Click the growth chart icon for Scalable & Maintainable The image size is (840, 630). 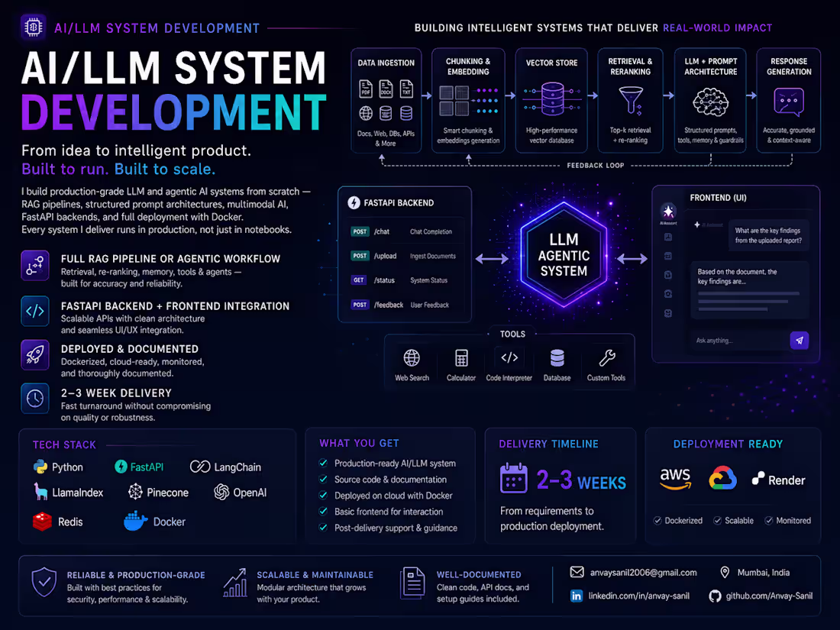pyautogui.click(x=234, y=583)
